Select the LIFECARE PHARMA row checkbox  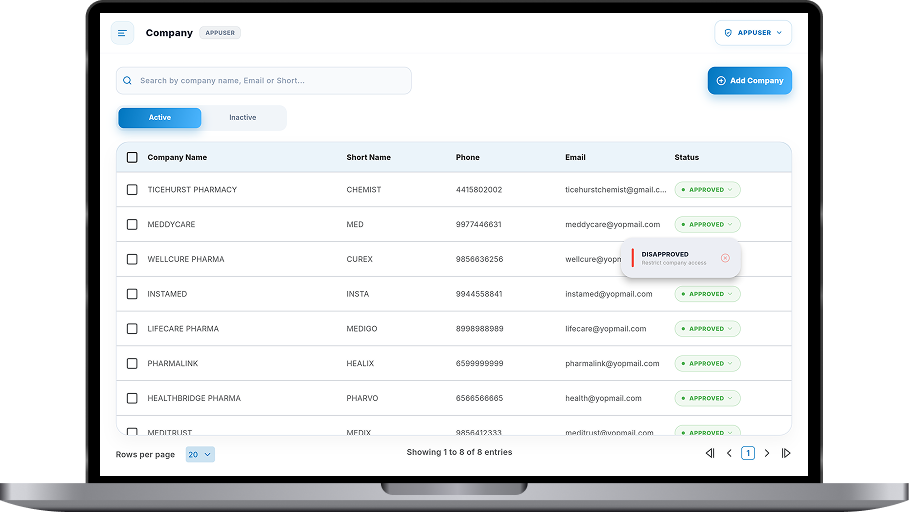tap(132, 329)
